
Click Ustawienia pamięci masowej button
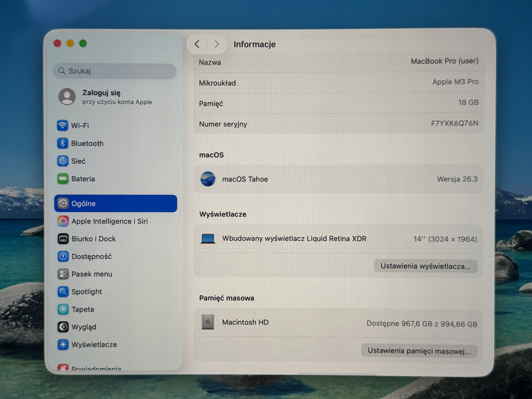419,351
